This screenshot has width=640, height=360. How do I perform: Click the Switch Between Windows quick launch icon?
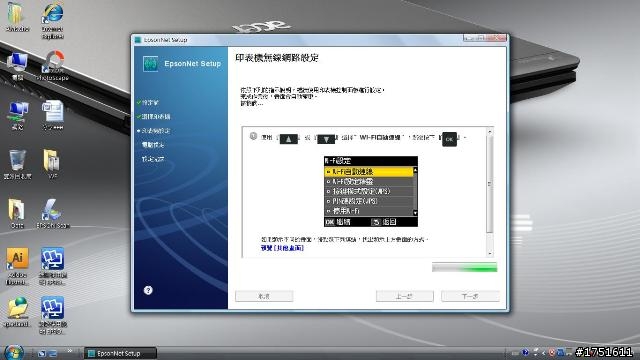[x=53, y=353]
